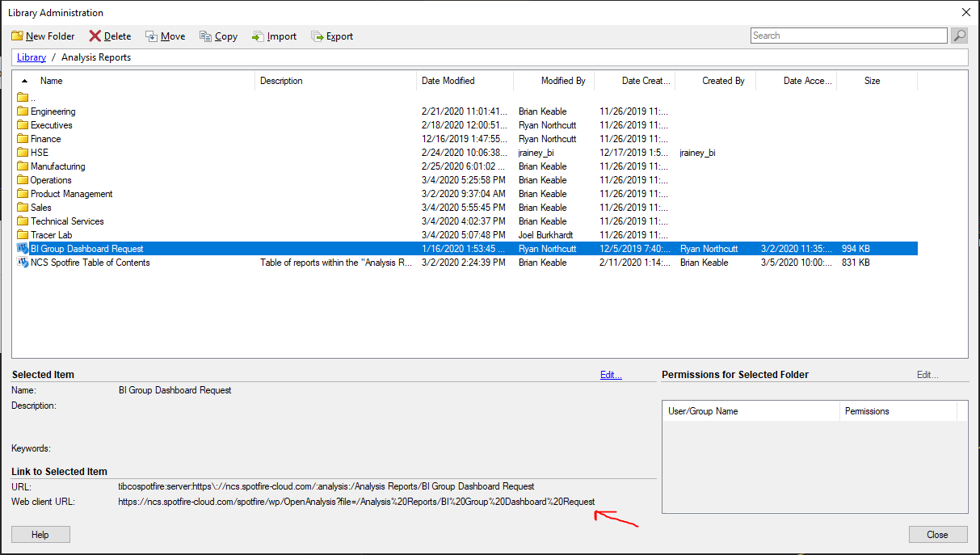Screen dimensions: 980x555
Task: Select the NCS Spotfire Table of Contents file
Action: [x=90, y=263]
